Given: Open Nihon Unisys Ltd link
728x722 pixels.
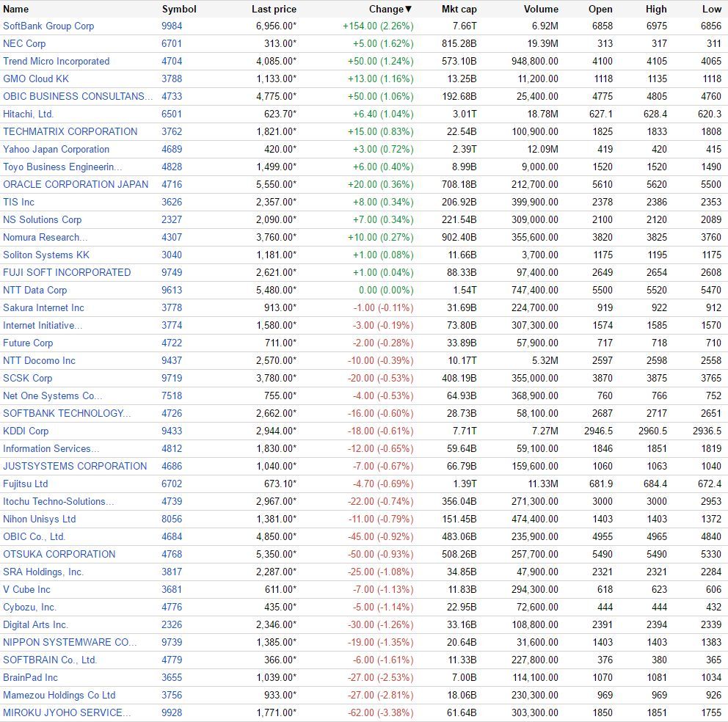Looking at the screenshot, I should (x=39, y=519).
